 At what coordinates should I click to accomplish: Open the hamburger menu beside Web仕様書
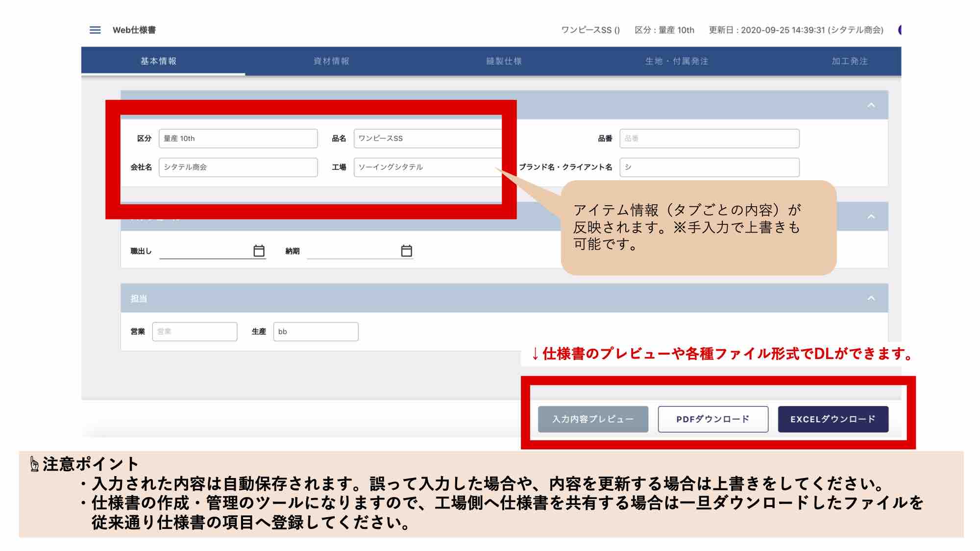coord(95,30)
